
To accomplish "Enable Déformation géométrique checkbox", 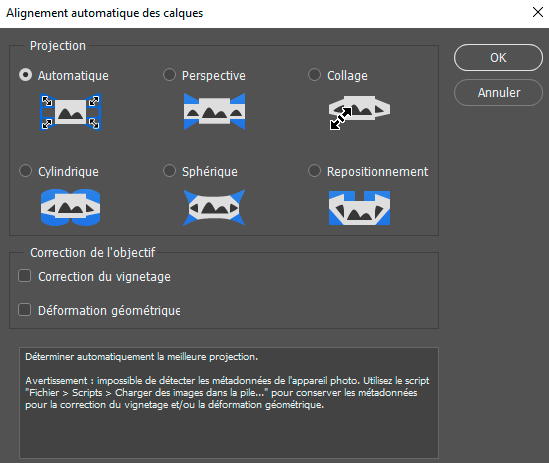I will pos(25,310).
